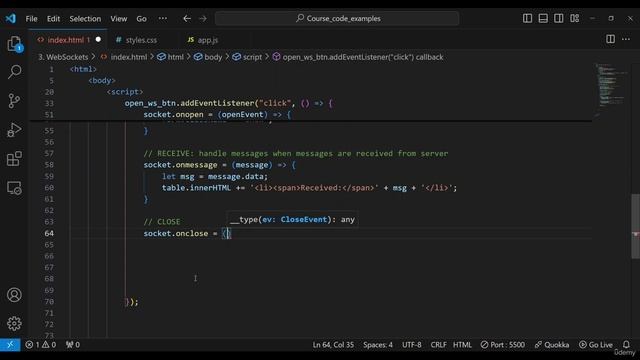
Task: Open the Run and Debug view
Action: pyautogui.click(x=14, y=130)
